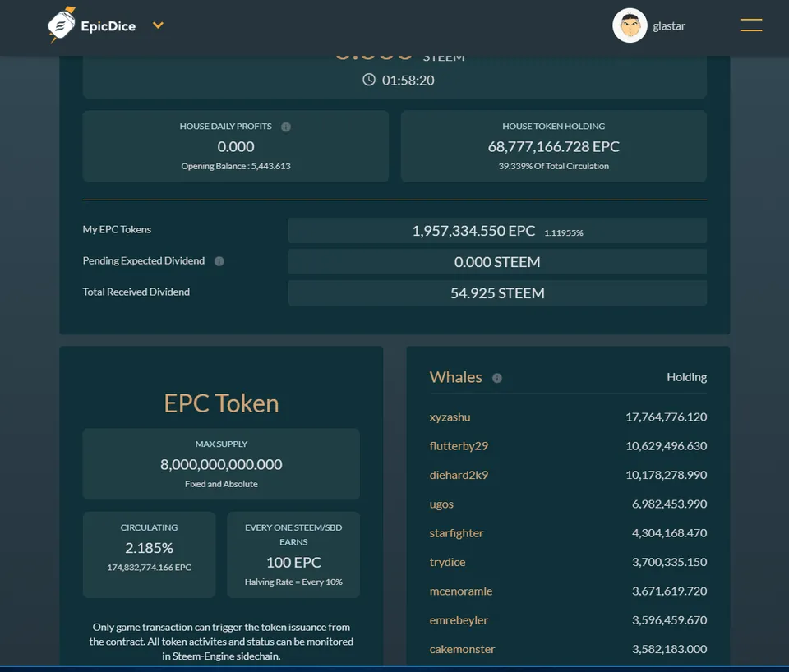Select the 2.185% circulating percentage
Image resolution: width=789 pixels, height=672 pixels.
coord(149,548)
